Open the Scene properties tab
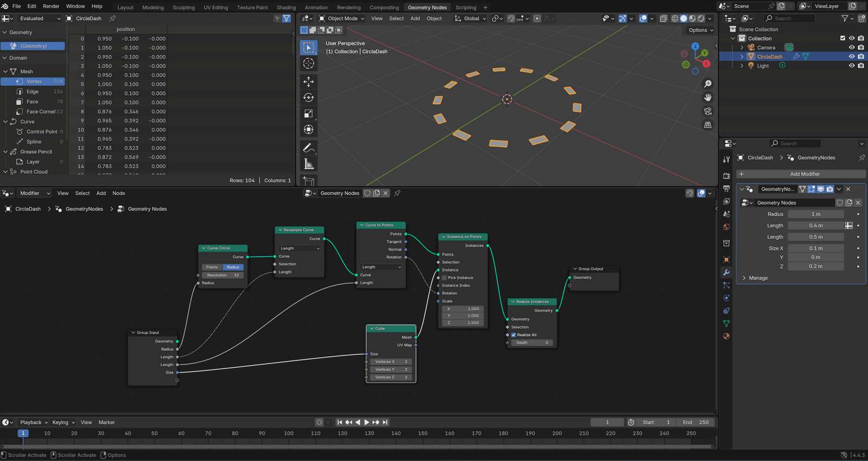Viewport: 868px width, 461px height. click(726, 214)
